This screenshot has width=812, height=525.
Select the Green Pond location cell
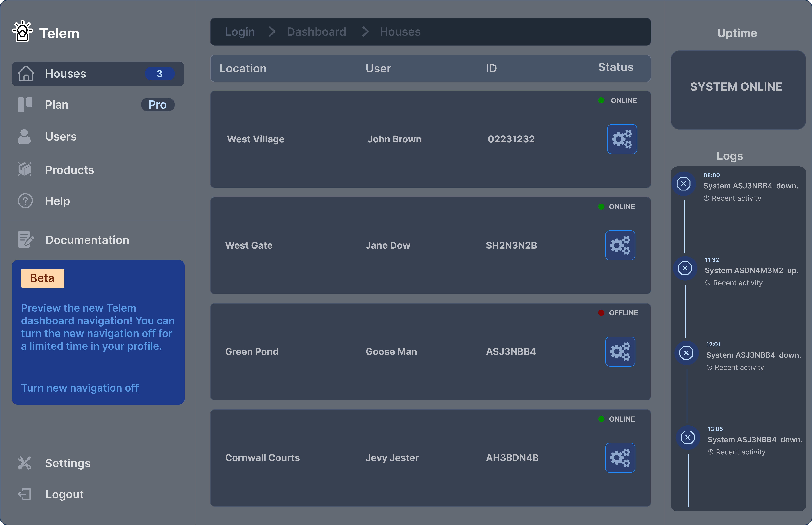(252, 351)
